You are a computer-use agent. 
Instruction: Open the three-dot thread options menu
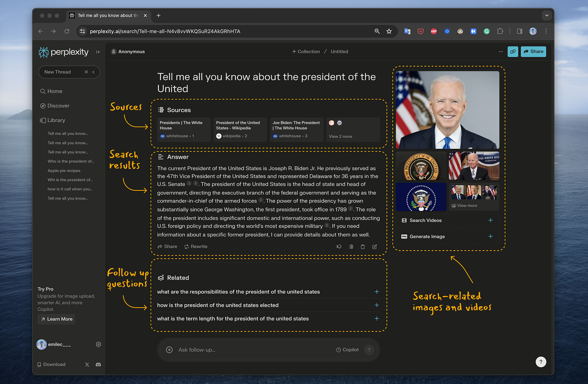(x=501, y=52)
